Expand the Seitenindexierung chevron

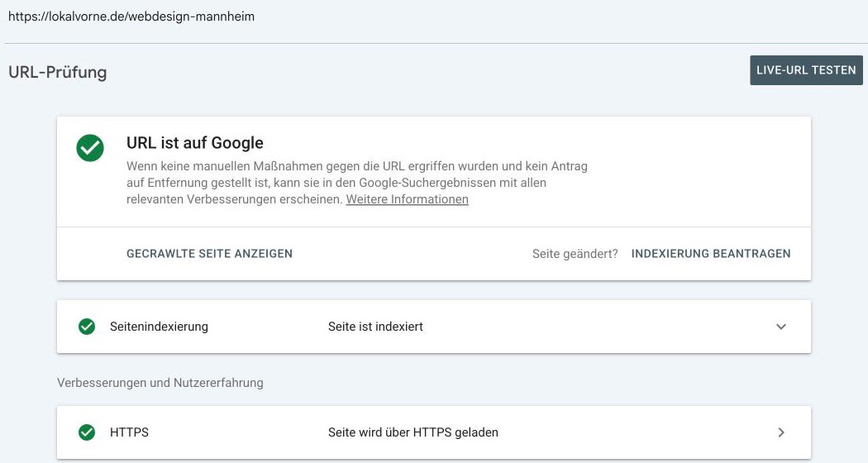point(781,327)
